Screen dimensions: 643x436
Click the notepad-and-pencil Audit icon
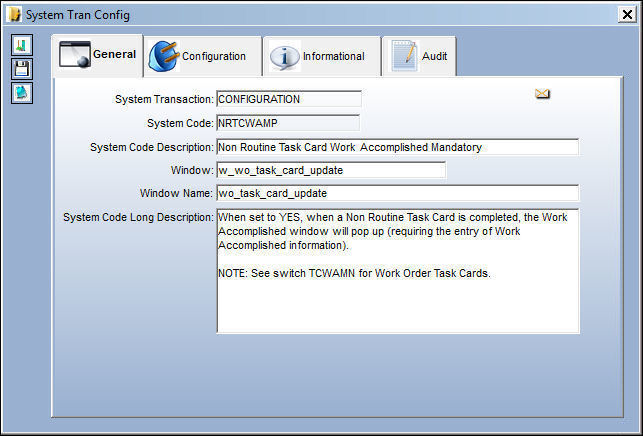404,56
